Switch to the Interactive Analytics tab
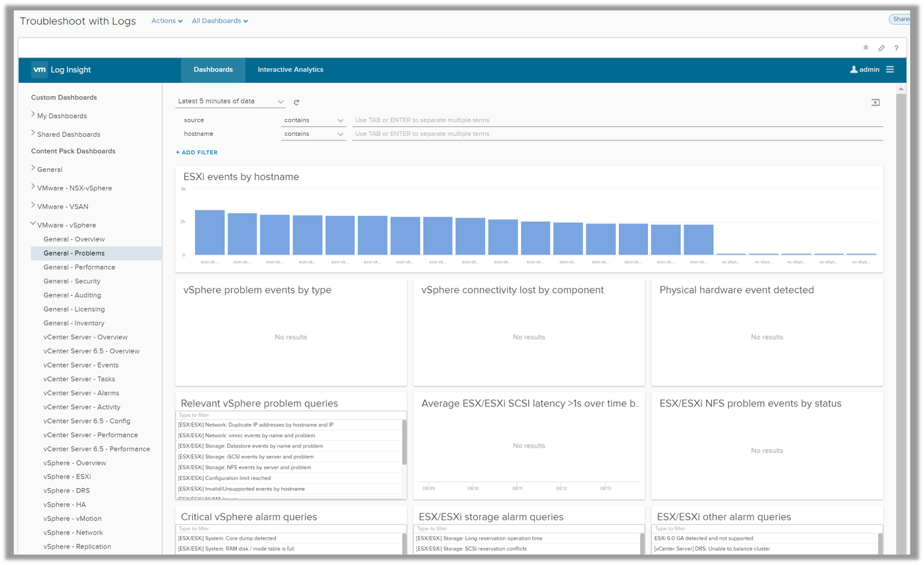The width and height of the screenshot is (924, 565). tap(290, 69)
